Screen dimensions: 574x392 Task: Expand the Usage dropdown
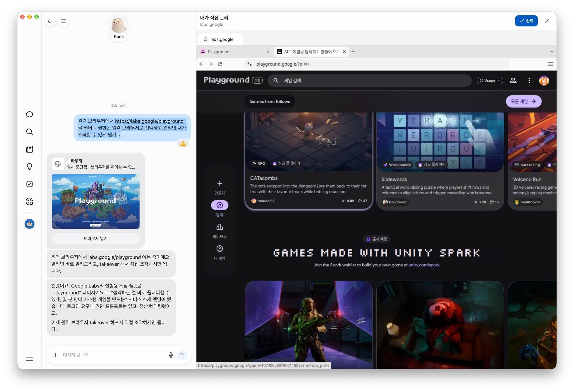[x=490, y=80]
